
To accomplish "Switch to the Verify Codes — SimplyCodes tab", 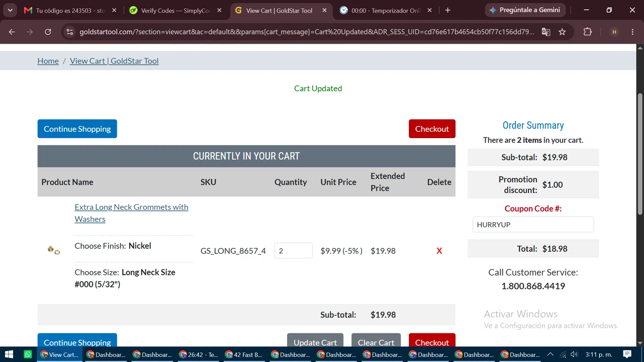I will tap(175, 10).
